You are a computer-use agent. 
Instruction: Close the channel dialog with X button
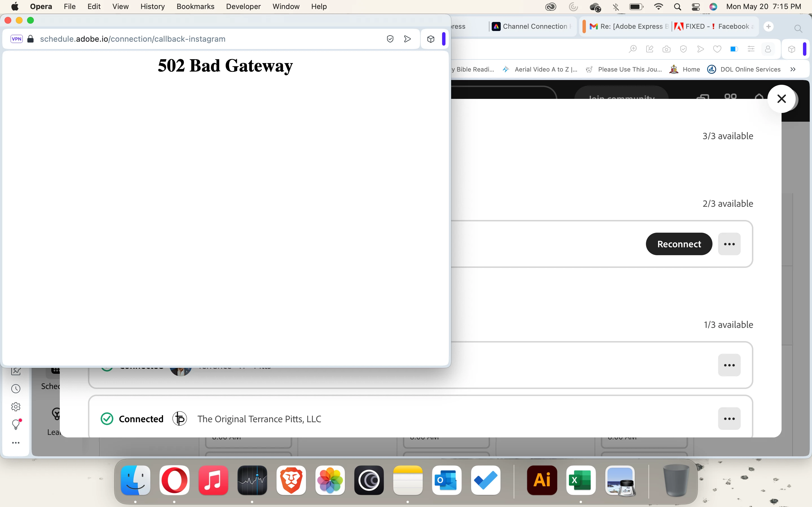click(x=782, y=99)
